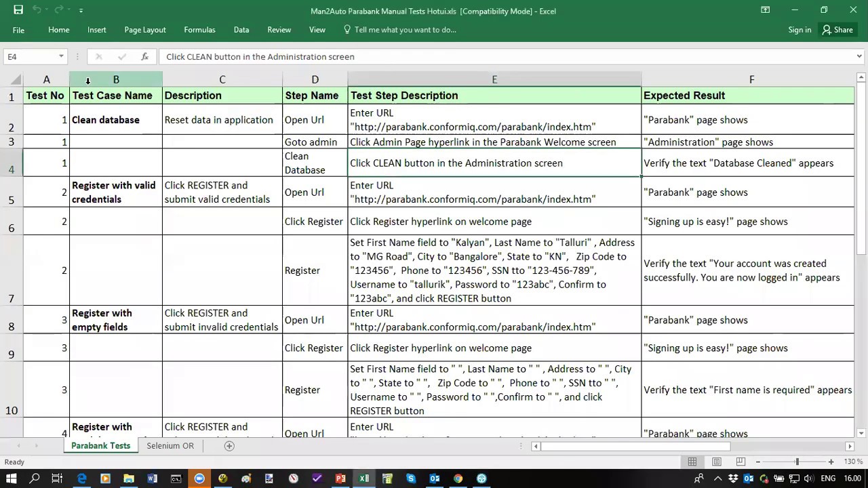The width and height of the screenshot is (868, 488).
Task: Select column B header
Action: click(116, 80)
